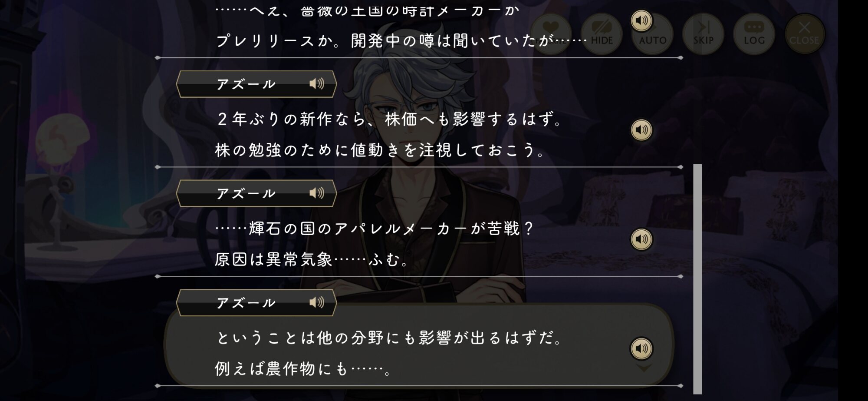This screenshot has height=401, width=868.
Task: Click speaker on third アズール name plate
Action: 317,302
